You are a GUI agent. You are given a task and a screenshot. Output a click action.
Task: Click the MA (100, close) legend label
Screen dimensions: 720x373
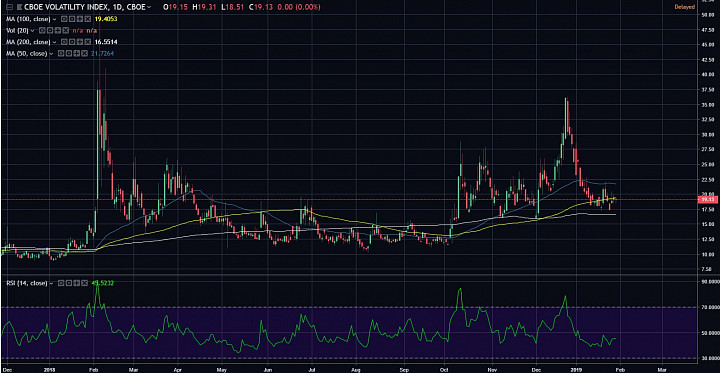pos(28,19)
